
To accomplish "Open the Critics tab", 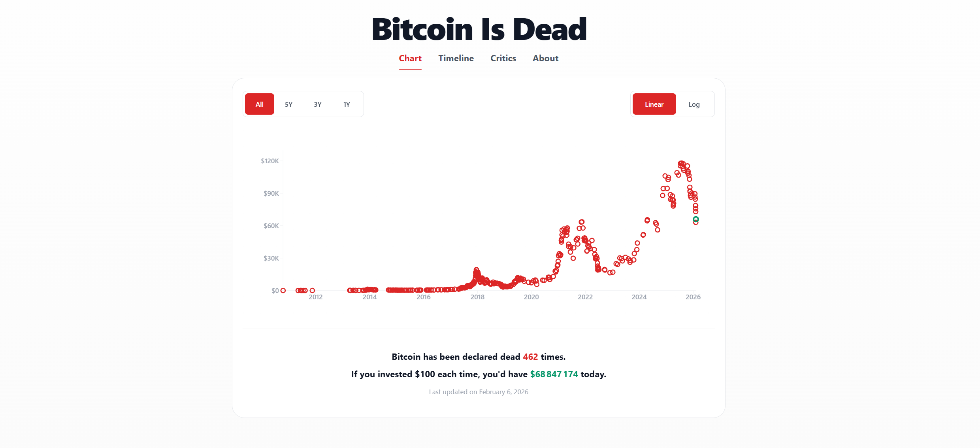I will point(503,59).
